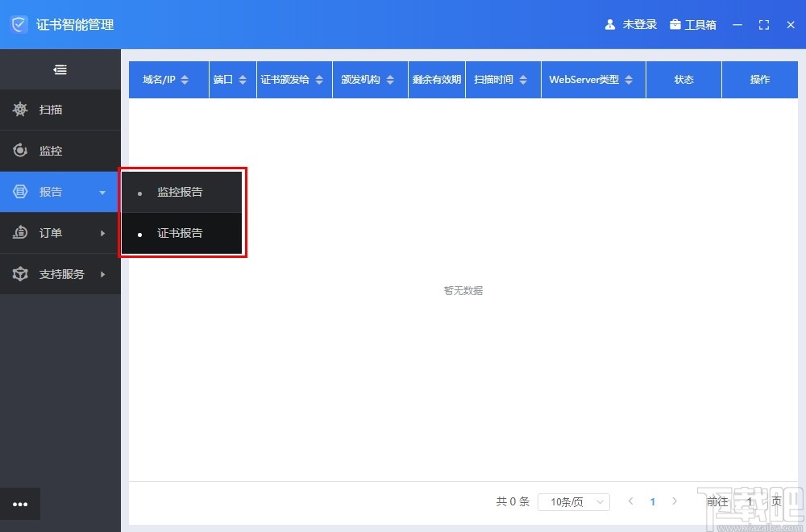Toggle sorting on the 域名/IP column
The width and height of the screenshot is (806, 532).
coord(186,79)
